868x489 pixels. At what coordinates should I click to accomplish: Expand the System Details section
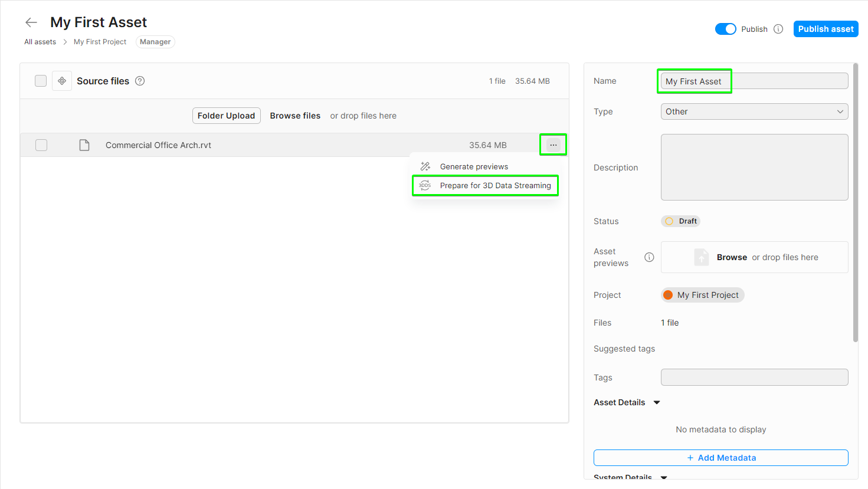point(663,478)
